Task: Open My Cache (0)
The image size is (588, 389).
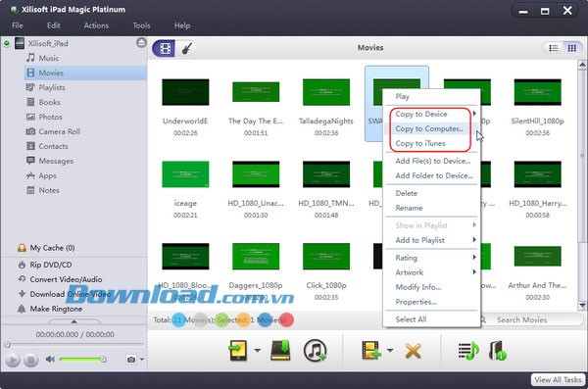Action: coord(52,248)
